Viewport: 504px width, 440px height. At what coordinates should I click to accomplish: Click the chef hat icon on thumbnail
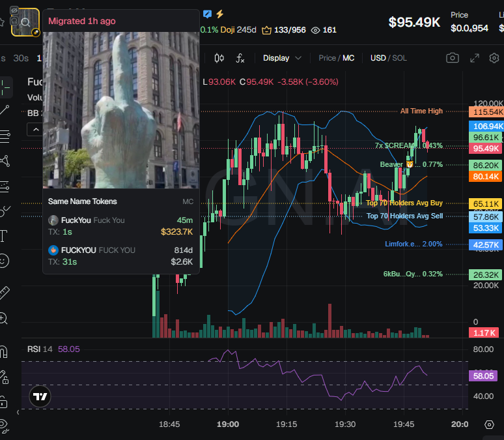coord(14,21)
